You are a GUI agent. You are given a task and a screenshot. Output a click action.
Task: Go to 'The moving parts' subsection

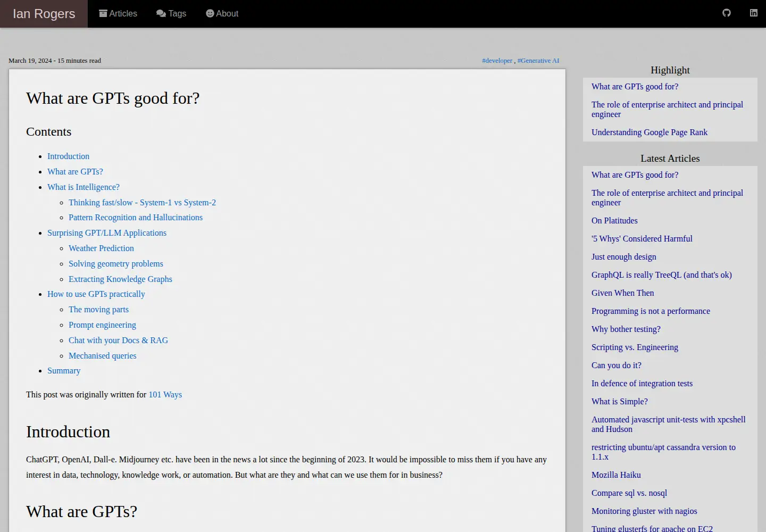tap(98, 310)
